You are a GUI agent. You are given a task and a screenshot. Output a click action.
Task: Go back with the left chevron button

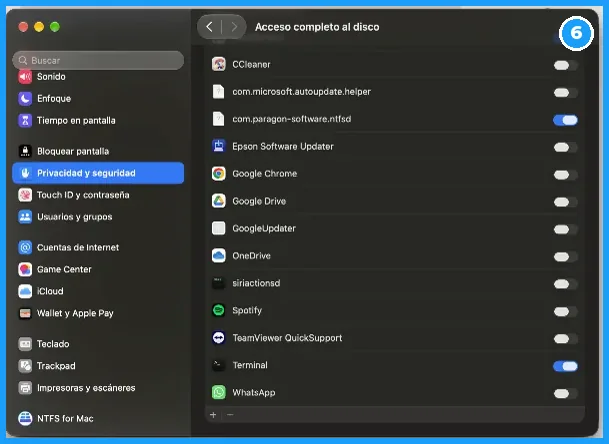209,27
